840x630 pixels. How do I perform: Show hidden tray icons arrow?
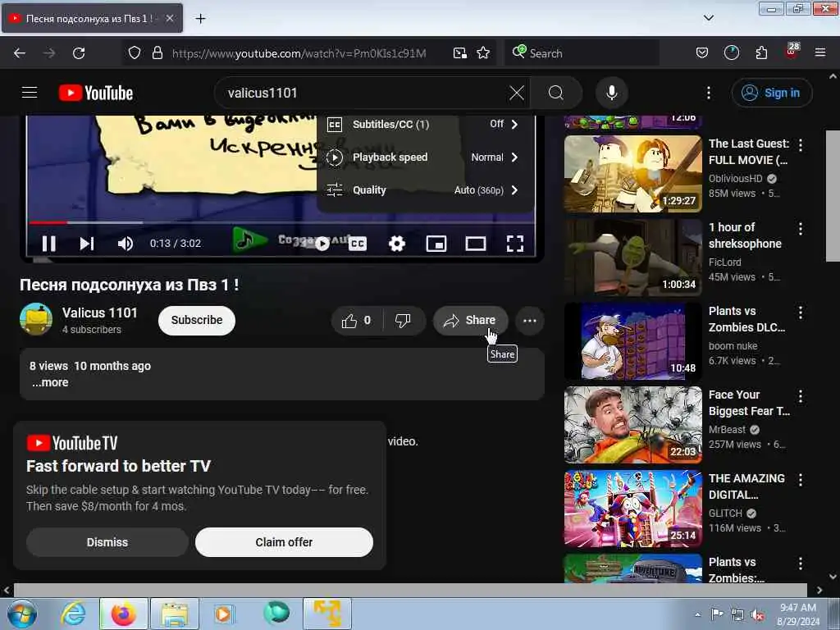coord(697,614)
